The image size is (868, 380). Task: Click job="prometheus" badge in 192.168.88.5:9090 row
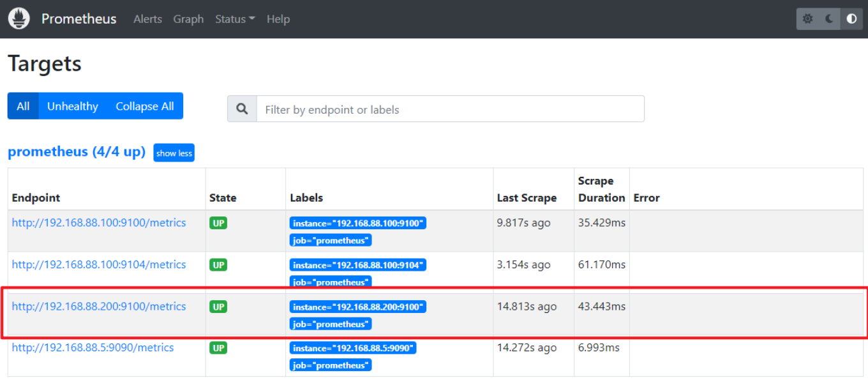[x=331, y=365]
